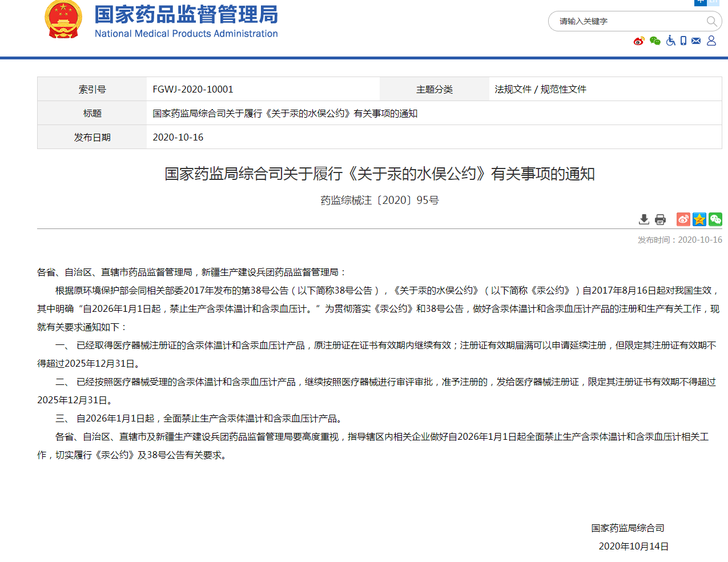
Task: Click the English subtitle National Medical Products Administration
Action: (186, 34)
